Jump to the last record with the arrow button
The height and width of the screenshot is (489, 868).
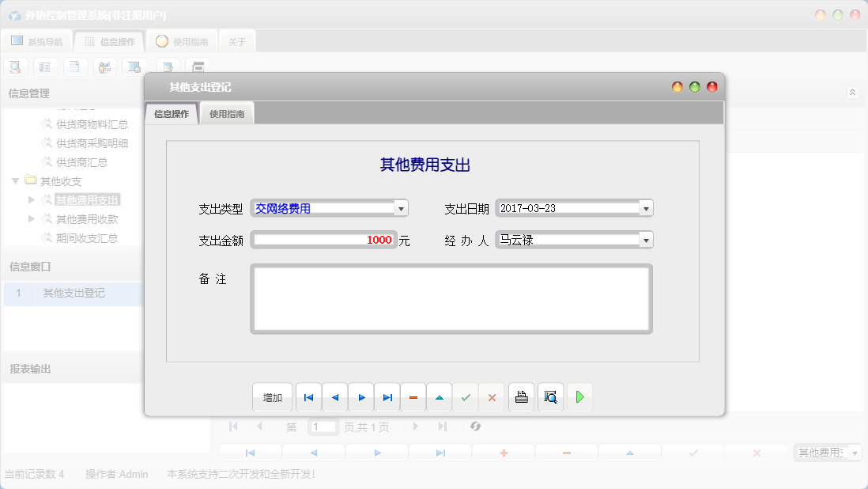[x=387, y=396]
